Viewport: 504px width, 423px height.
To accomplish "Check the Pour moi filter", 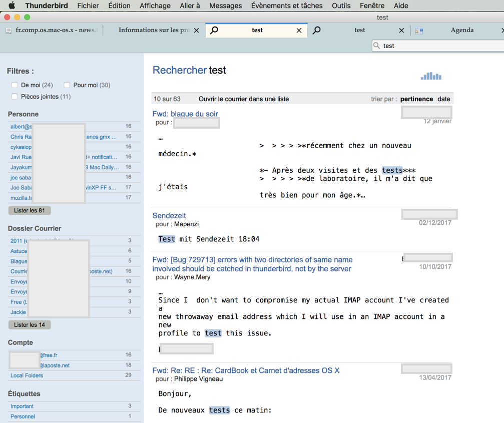I will pos(67,85).
